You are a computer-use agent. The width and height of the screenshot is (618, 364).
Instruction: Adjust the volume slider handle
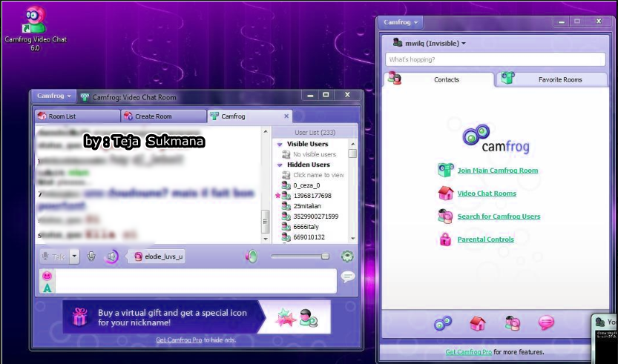tap(325, 257)
